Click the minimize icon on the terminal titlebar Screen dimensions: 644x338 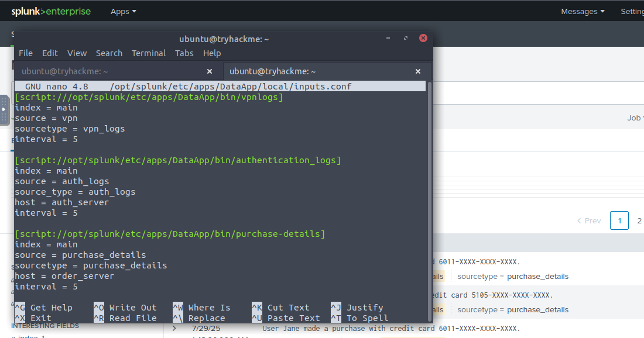click(x=388, y=38)
